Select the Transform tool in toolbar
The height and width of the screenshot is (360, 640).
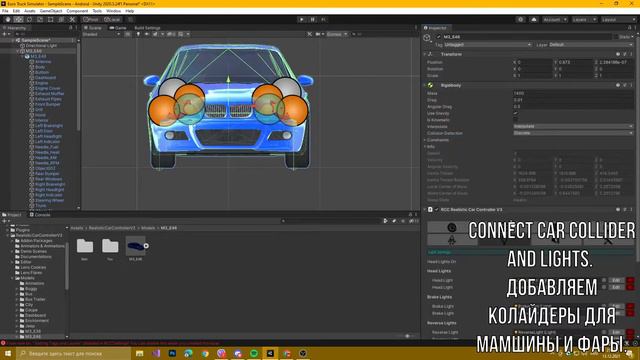pos(61,19)
